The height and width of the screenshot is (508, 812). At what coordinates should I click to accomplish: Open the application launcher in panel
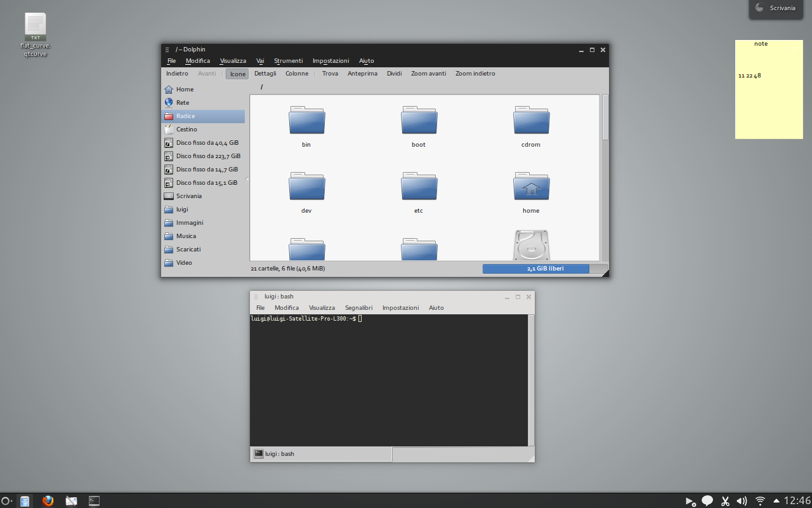tap(6, 501)
